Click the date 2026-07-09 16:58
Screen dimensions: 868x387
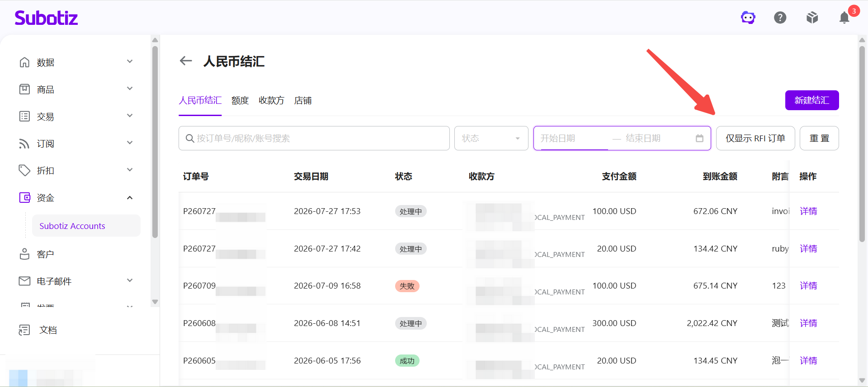[x=327, y=285]
